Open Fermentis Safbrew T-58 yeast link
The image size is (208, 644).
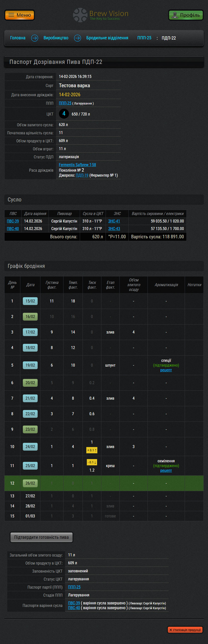pos(77,165)
